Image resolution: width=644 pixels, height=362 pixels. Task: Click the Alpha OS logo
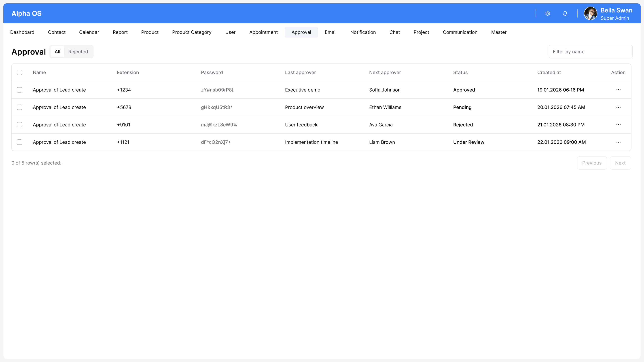(x=27, y=13)
